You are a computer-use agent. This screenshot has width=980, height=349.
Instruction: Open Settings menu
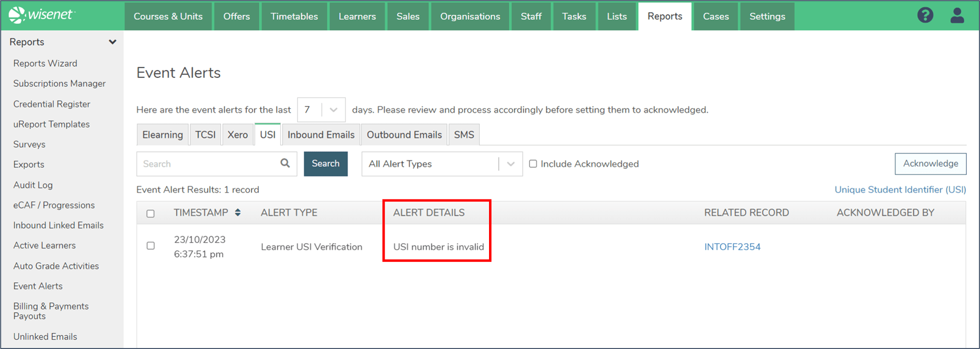click(767, 16)
